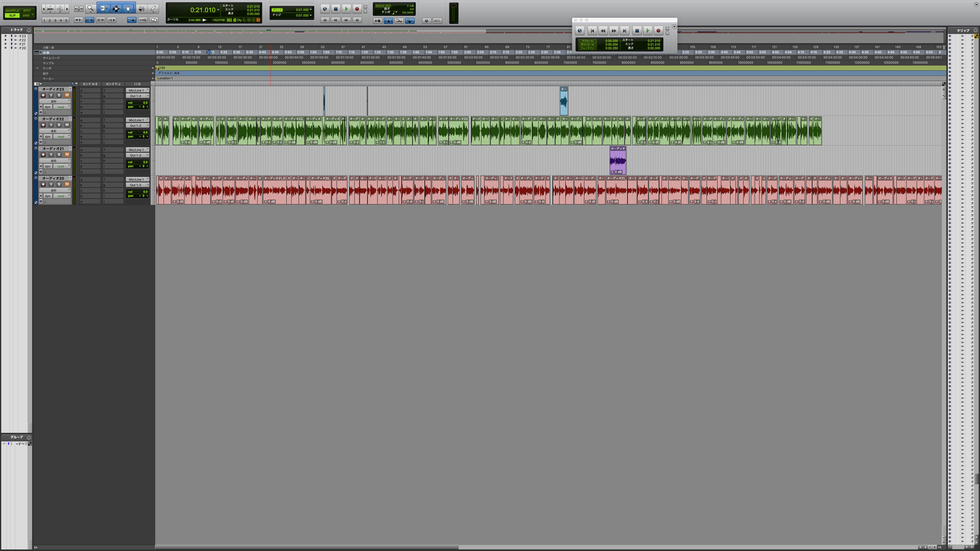The image size is (980, 551).
Task: Click the セント A-E column header
Action: point(90,84)
